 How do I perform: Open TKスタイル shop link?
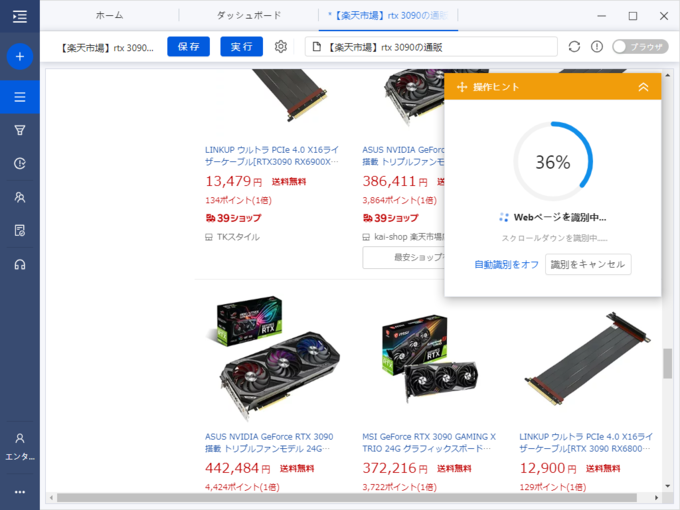click(x=238, y=237)
